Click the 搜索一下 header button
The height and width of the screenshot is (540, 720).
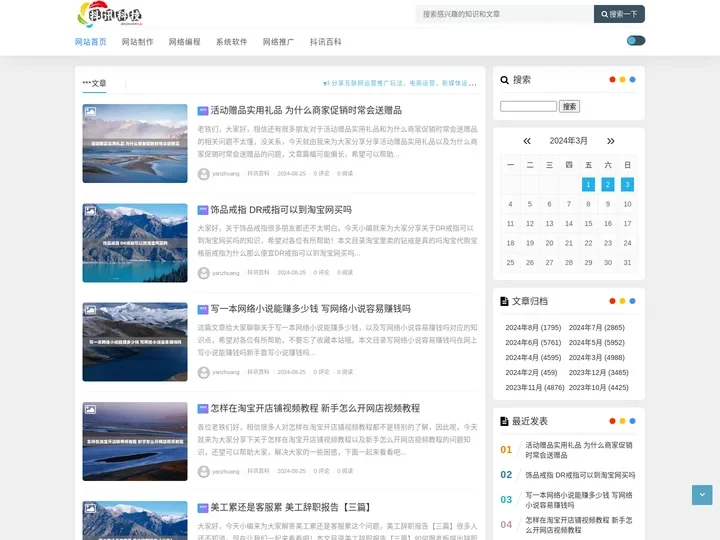click(619, 14)
